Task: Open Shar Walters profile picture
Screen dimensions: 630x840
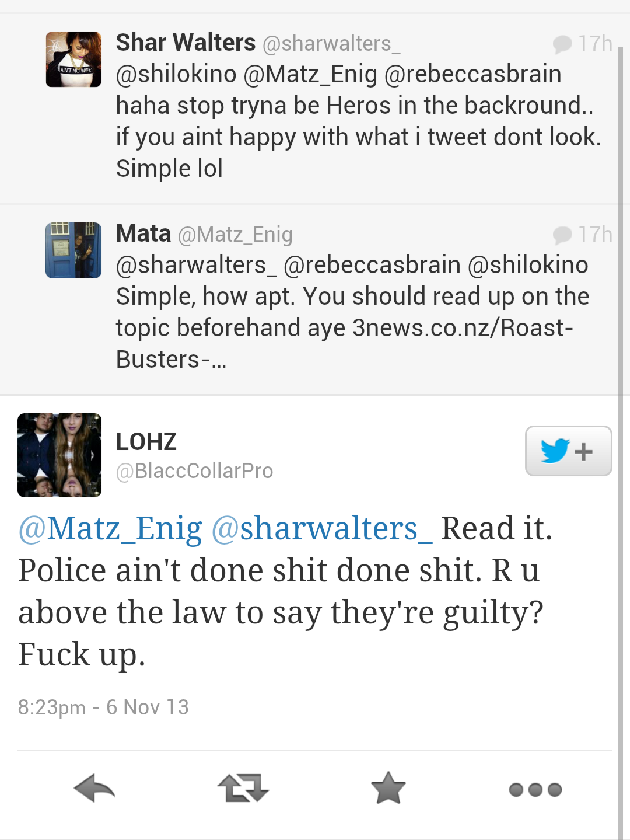Action: pos(73,60)
